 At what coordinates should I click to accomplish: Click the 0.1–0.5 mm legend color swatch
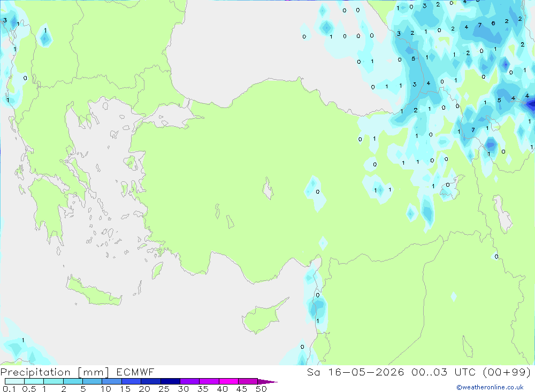tap(14, 381)
